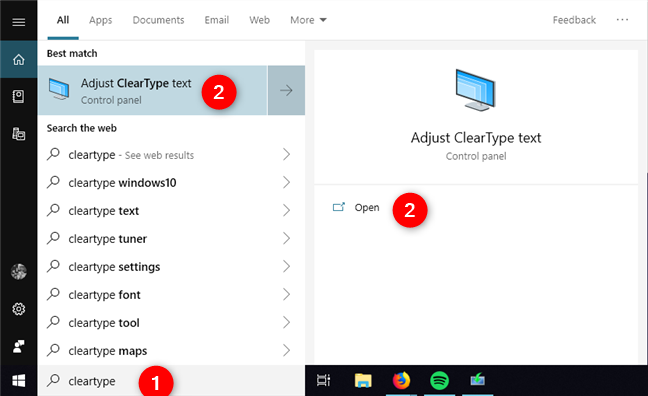Screen dimensions: 648x396
Task: Expand chevron for cleartype maps
Action: 286,351
